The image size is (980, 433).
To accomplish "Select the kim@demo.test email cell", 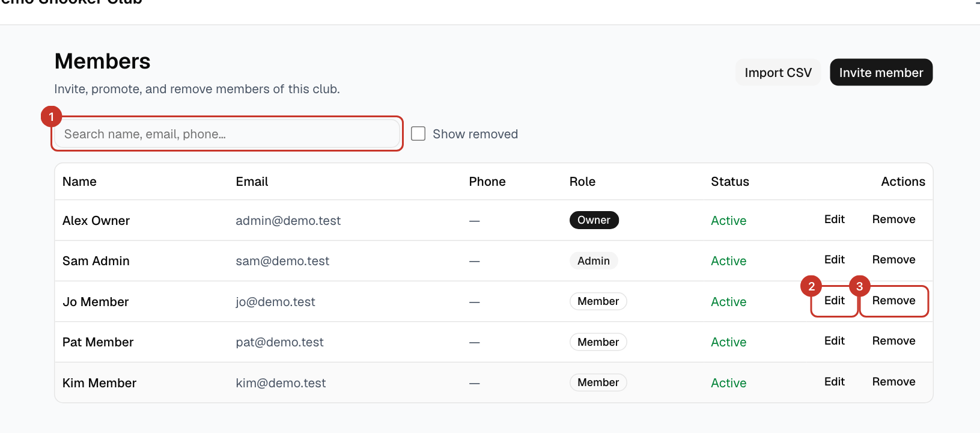I will click(281, 383).
